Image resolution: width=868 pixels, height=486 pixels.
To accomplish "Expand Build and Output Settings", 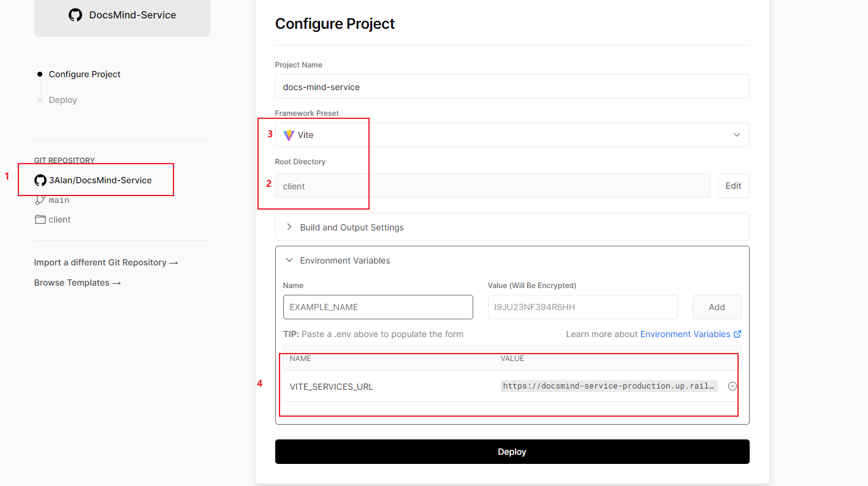I will (512, 227).
